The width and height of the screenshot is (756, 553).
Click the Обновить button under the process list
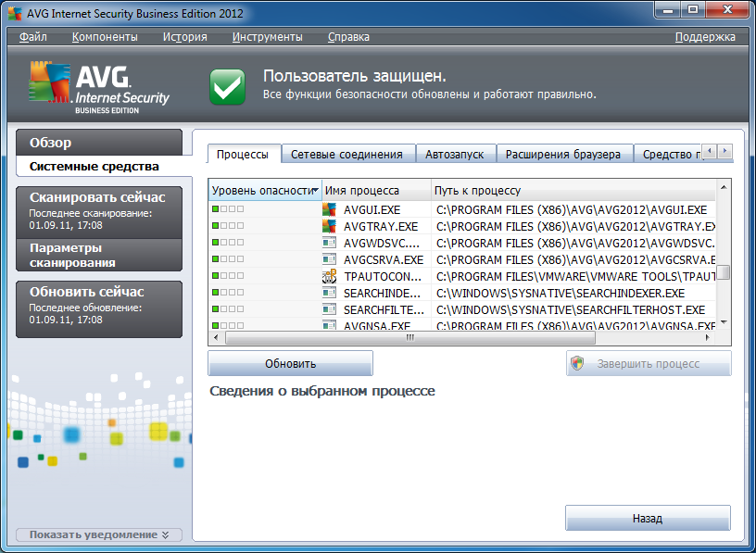290,363
